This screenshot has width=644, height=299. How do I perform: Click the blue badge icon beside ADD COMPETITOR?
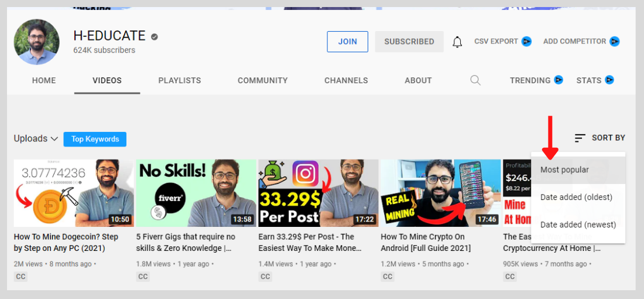pyautogui.click(x=614, y=42)
